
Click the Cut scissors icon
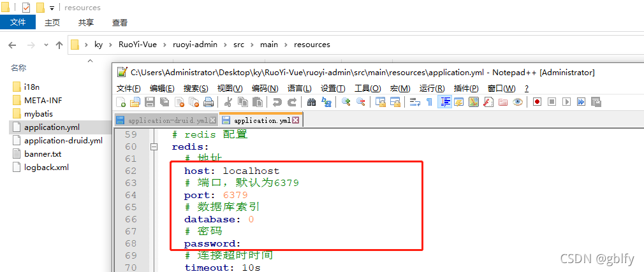[228, 102]
